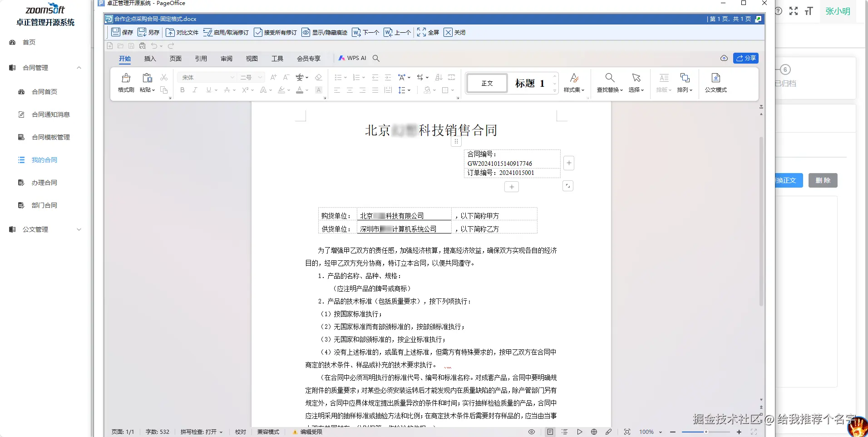Click the zoom slider handle in status bar

click(706, 432)
